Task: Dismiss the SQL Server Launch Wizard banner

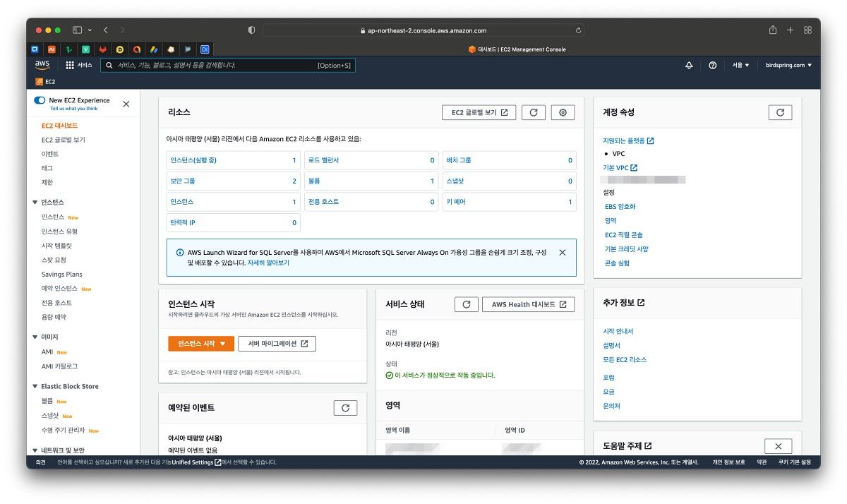Action: coord(562,252)
